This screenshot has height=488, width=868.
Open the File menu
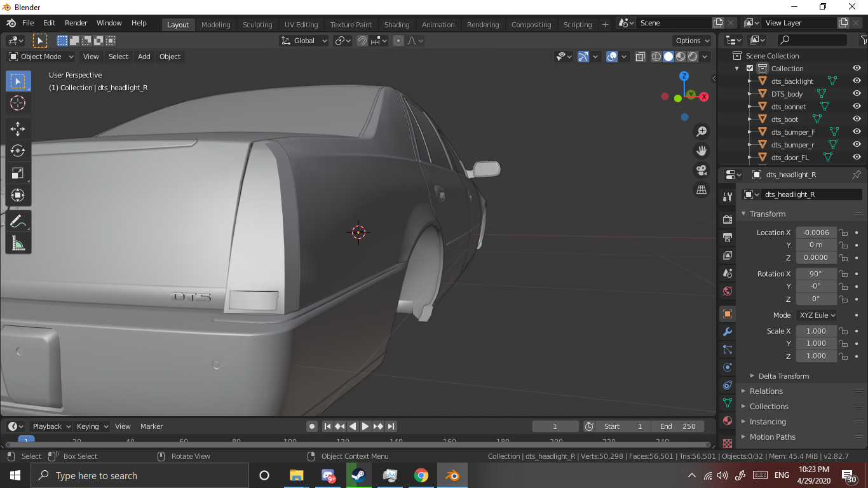[28, 23]
